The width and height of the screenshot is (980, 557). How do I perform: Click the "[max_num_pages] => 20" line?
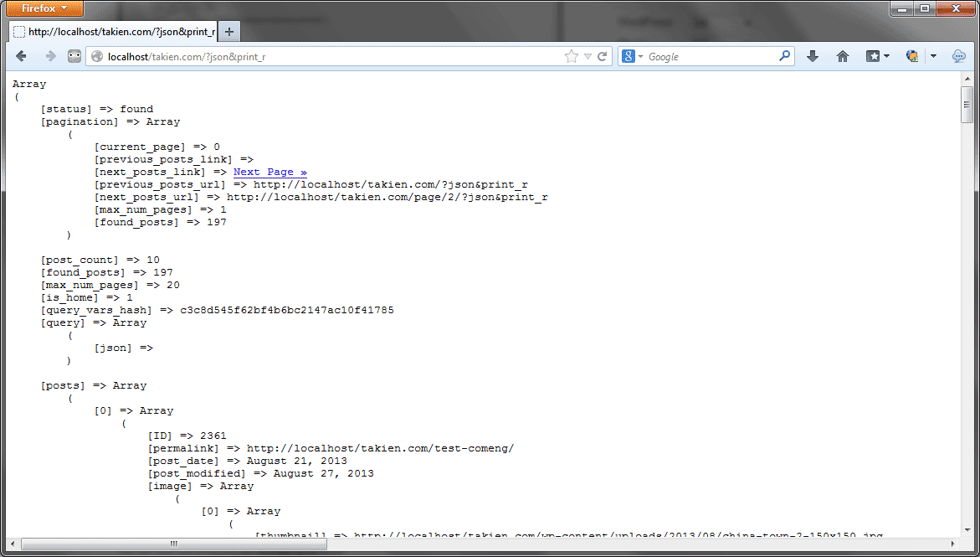point(110,285)
